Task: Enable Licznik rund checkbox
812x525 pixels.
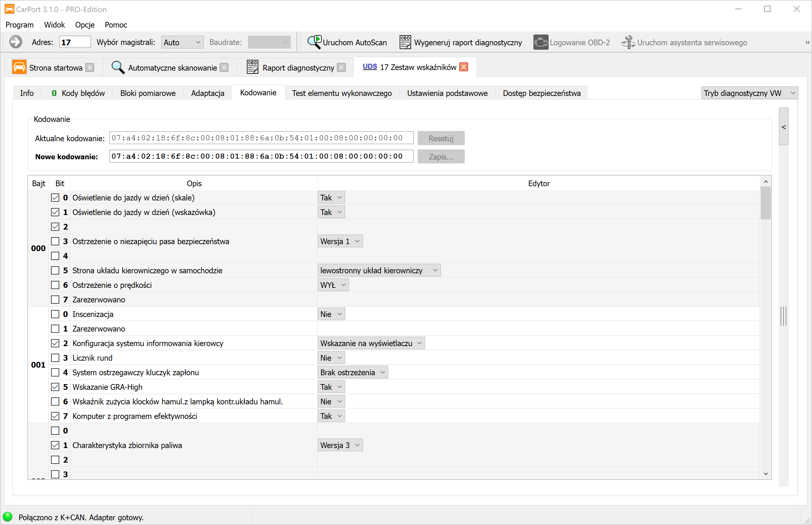Action: pos(55,358)
